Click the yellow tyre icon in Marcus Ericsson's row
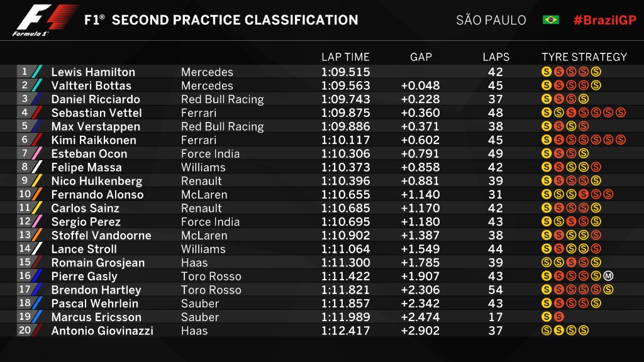Viewport: 644px width, 362px height. (x=547, y=317)
